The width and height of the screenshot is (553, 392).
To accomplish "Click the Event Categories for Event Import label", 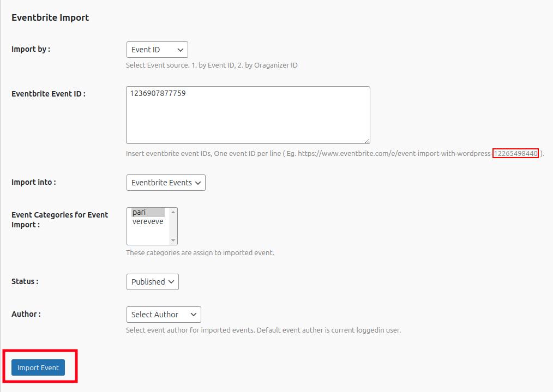I will click(x=59, y=219).
